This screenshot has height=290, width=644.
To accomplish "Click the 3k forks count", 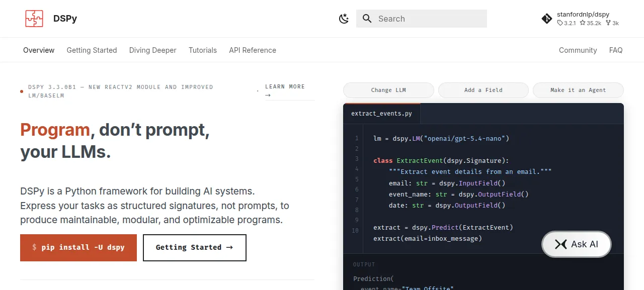I will (612, 23).
